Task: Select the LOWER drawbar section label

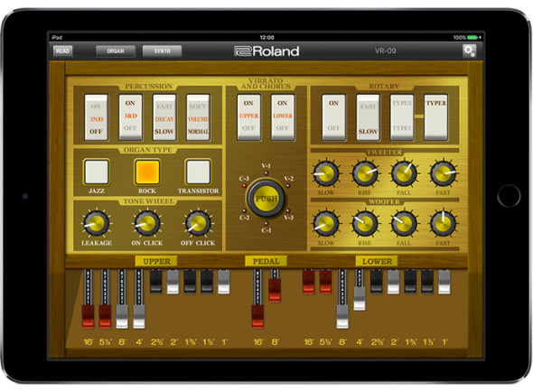Action: click(x=377, y=261)
